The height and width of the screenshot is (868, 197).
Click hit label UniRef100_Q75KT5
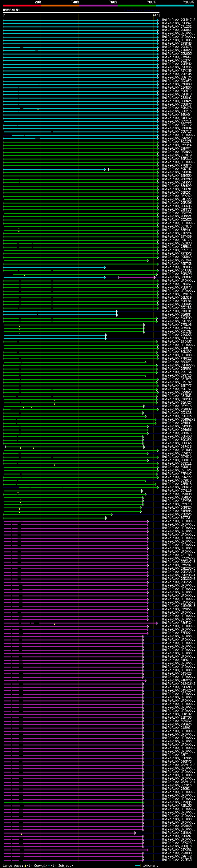[177, 294]
